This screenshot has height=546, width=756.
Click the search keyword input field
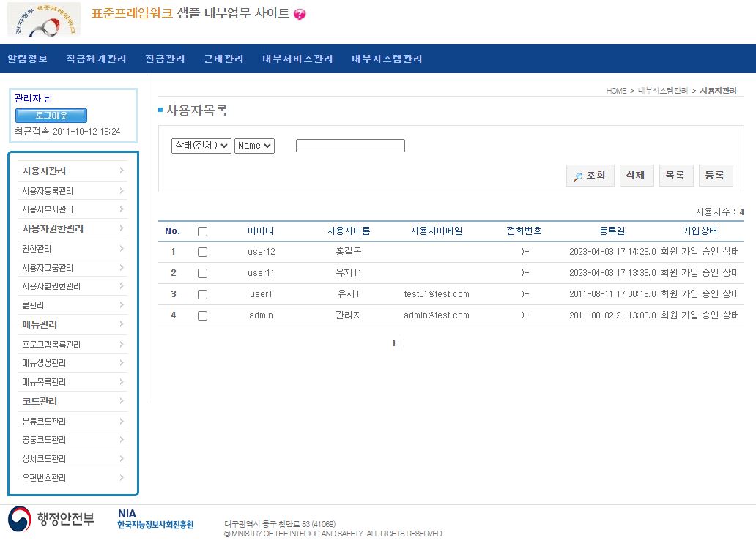coord(350,146)
